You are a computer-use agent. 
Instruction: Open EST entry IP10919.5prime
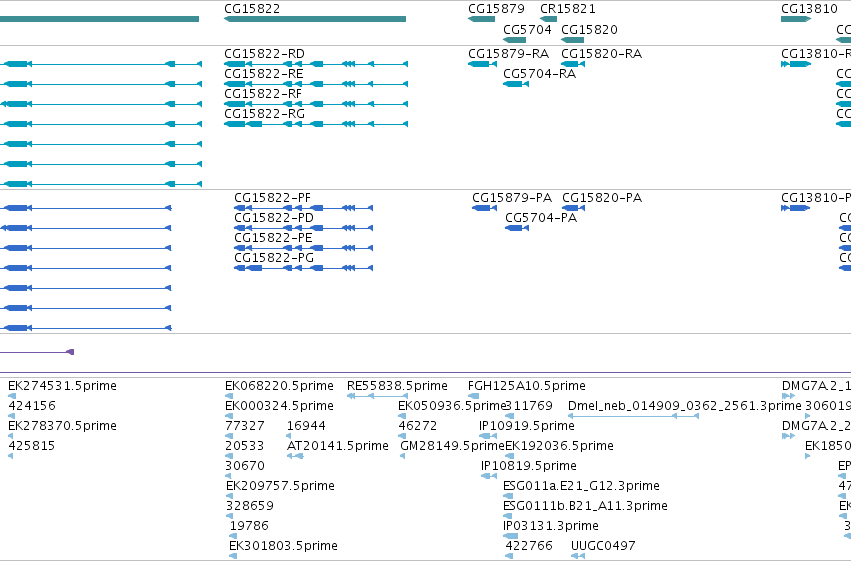[x=526, y=426]
